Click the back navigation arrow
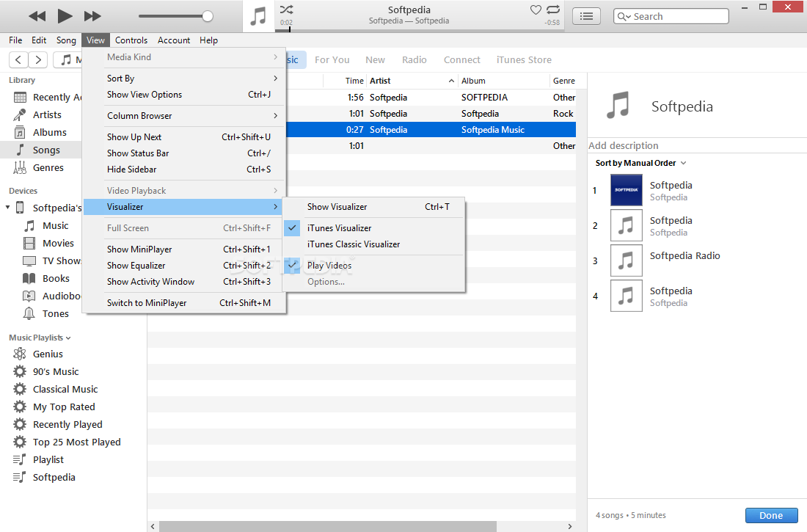Viewport: 807px width, 532px height. point(18,59)
